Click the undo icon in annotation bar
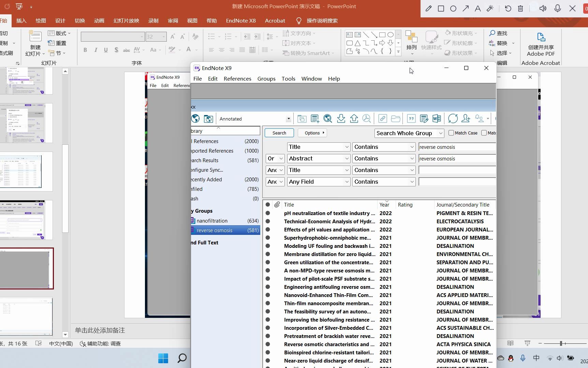588x368 pixels. point(508,9)
